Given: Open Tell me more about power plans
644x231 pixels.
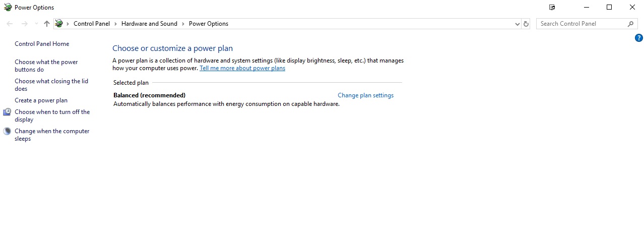Looking at the screenshot, I should click(x=242, y=68).
